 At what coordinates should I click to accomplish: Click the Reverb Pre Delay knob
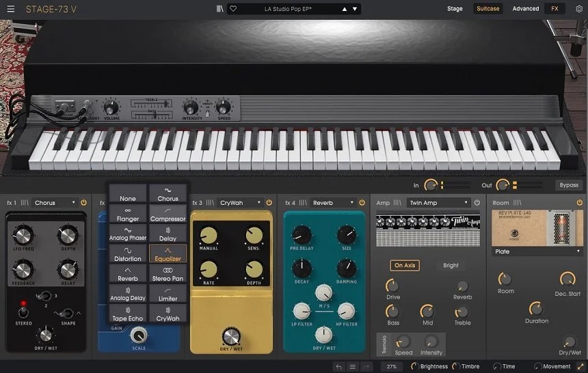tap(302, 235)
